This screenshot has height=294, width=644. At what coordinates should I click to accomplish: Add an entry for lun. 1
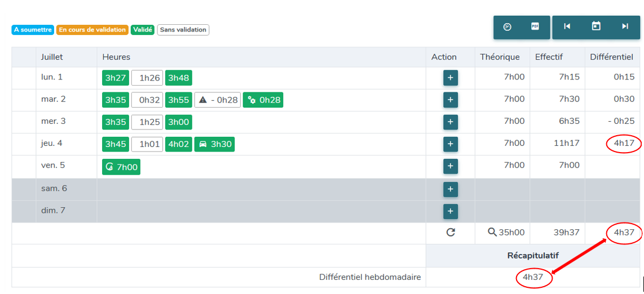click(450, 78)
